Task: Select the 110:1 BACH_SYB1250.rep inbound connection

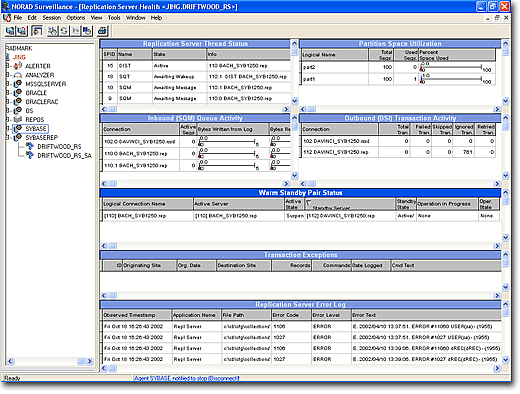Action: pos(136,166)
